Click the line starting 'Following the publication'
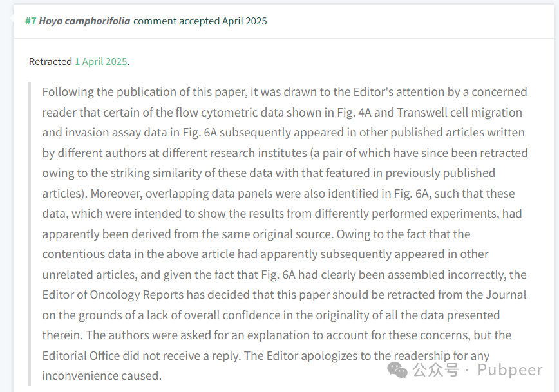 (285, 92)
